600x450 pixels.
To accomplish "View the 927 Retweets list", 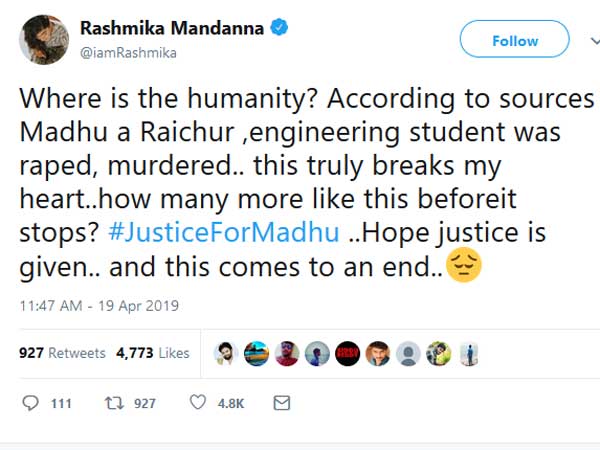I will 60,353.
